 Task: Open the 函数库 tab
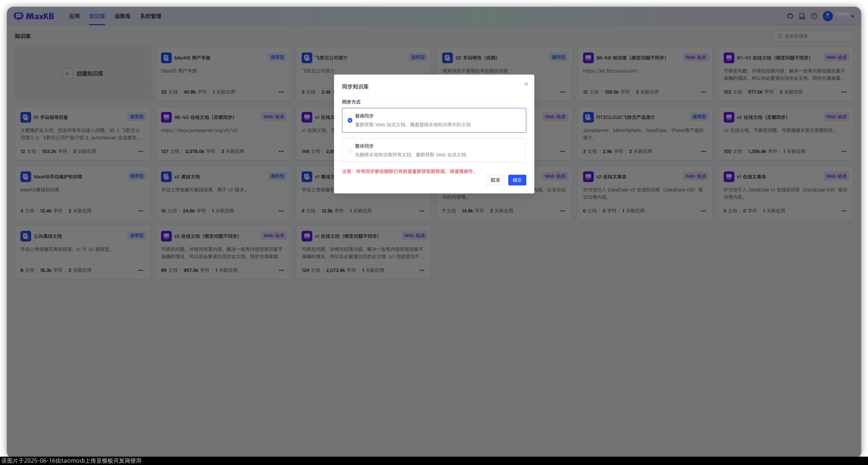(122, 16)
